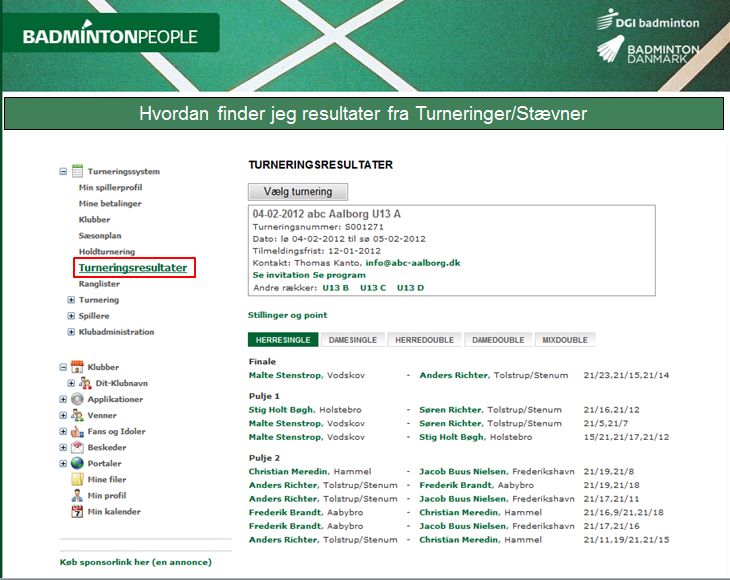This screenshot has height=580, width=730.
Task: Click the Portaler globe icon
Action: 78,463
